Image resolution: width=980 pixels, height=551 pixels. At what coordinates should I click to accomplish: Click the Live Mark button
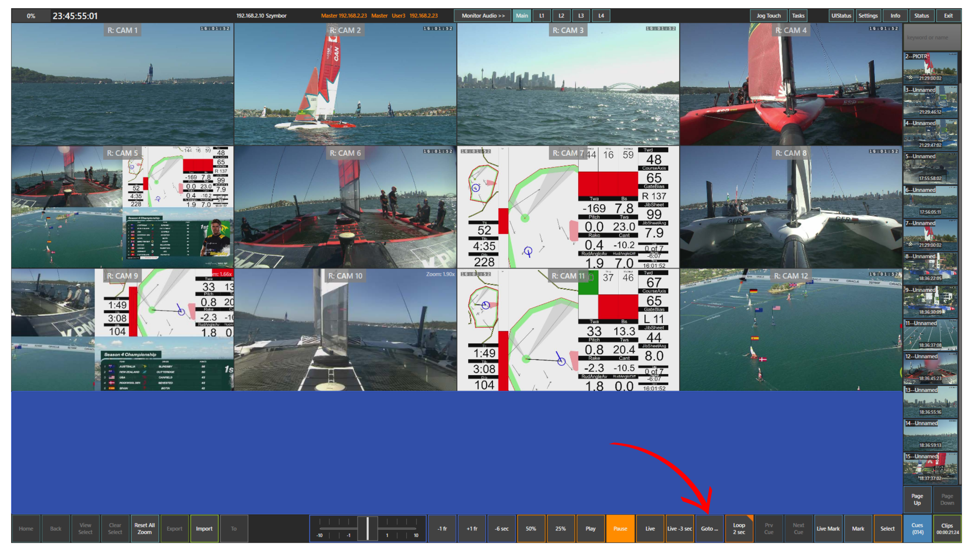coord(828,528)
